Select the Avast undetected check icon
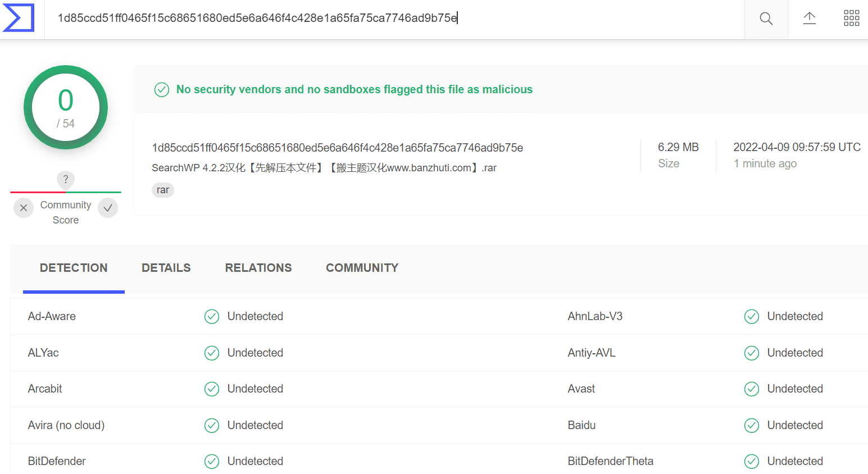This screenshot has height=474, width=868. 752,389
